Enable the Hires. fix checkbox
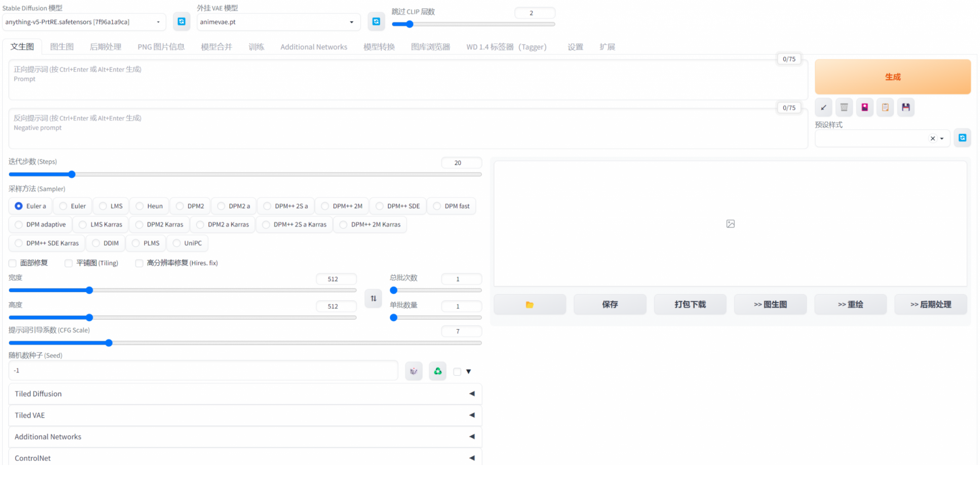This screenshot has height=484, width=980. click(x=139, y=263)
